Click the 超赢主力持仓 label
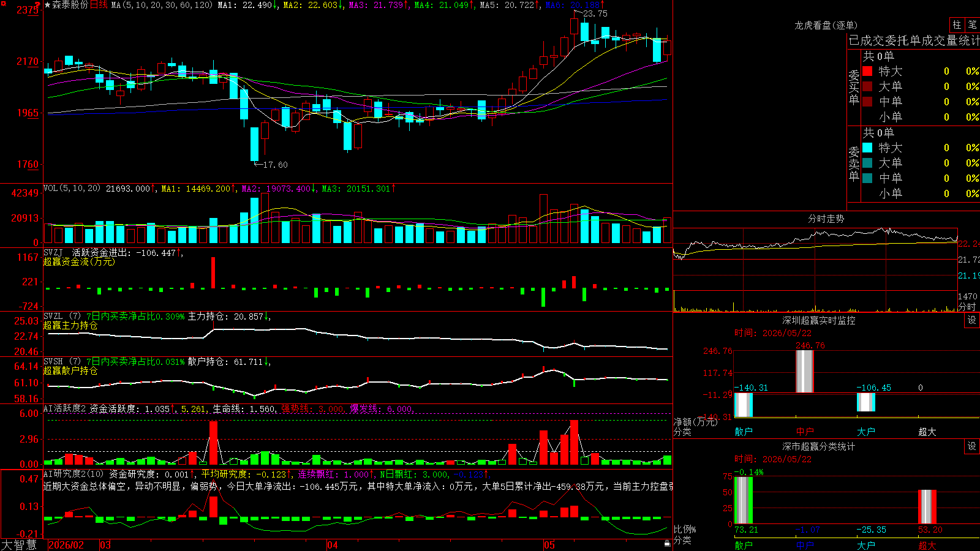The image size is (980, 551). [x=70, y=325]
